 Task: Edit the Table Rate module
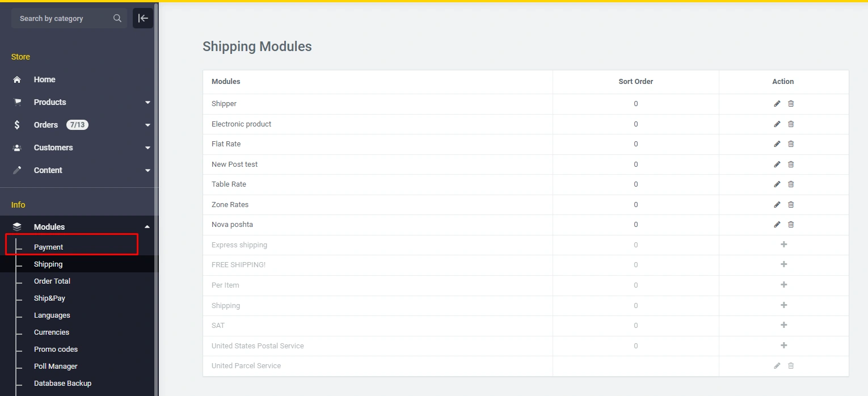tap(777, 184)
